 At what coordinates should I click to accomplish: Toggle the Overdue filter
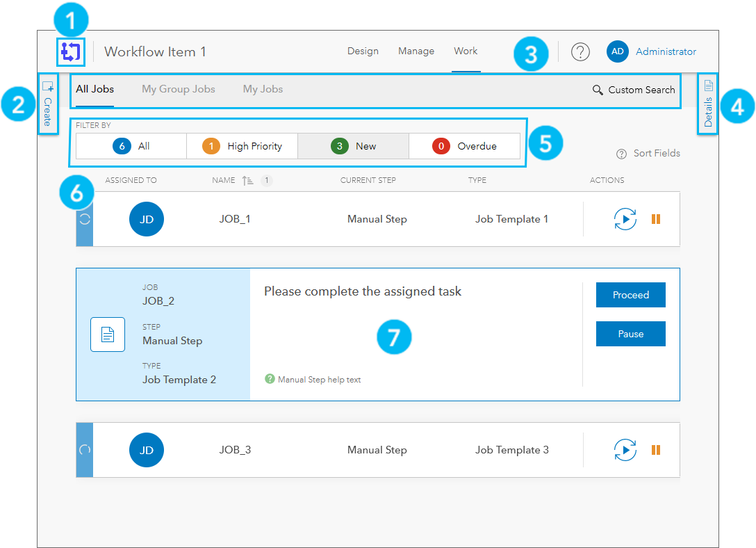coord(465,146)
